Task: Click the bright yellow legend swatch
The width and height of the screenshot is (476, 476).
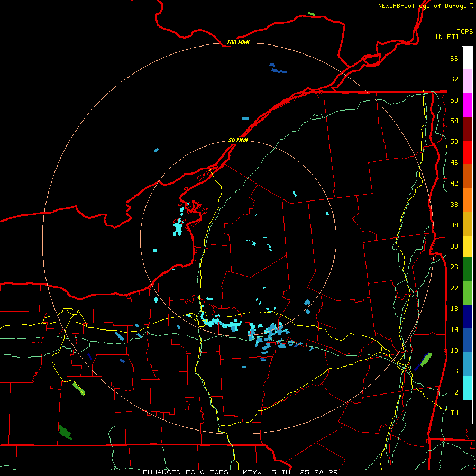Action: tap(467, 246)
